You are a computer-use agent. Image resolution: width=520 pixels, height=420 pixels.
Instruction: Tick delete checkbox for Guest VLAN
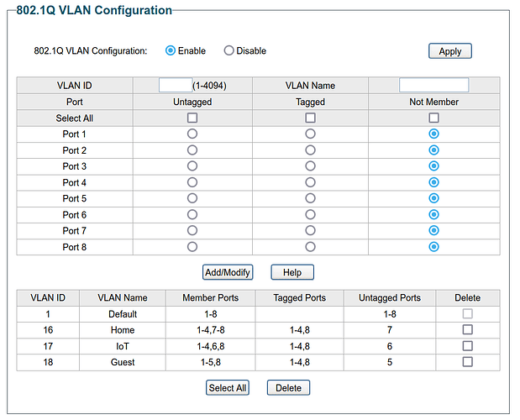tap(468, 362)
